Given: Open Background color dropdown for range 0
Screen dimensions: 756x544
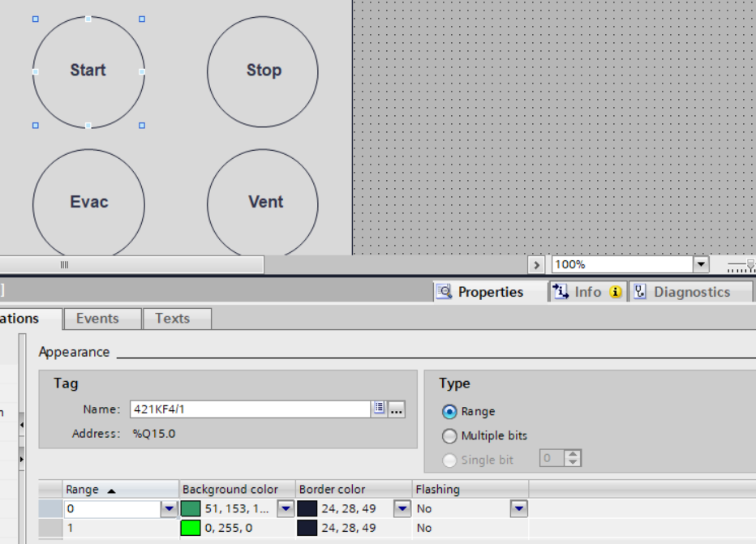Looking at the screenshot, I should pos(286,509).
